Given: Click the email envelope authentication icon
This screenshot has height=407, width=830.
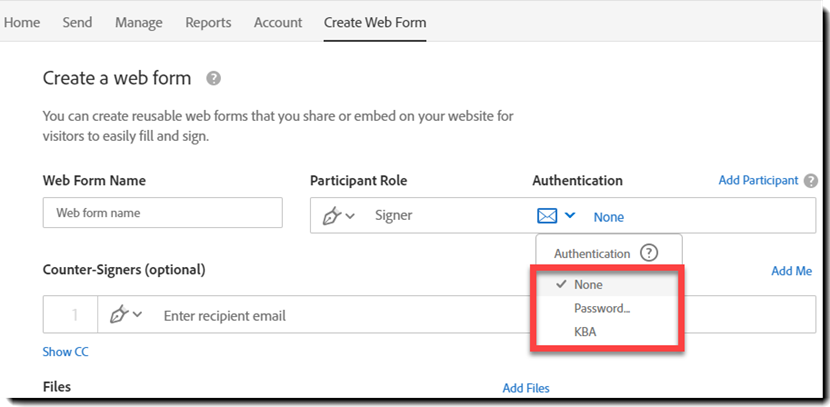Looking at the screenshot, I should pyautogui.click(x=547, y=215).
